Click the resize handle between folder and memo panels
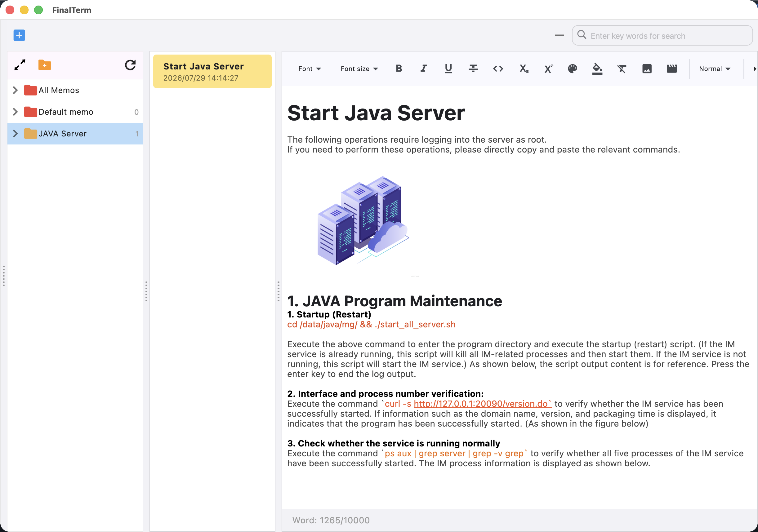 146,291
